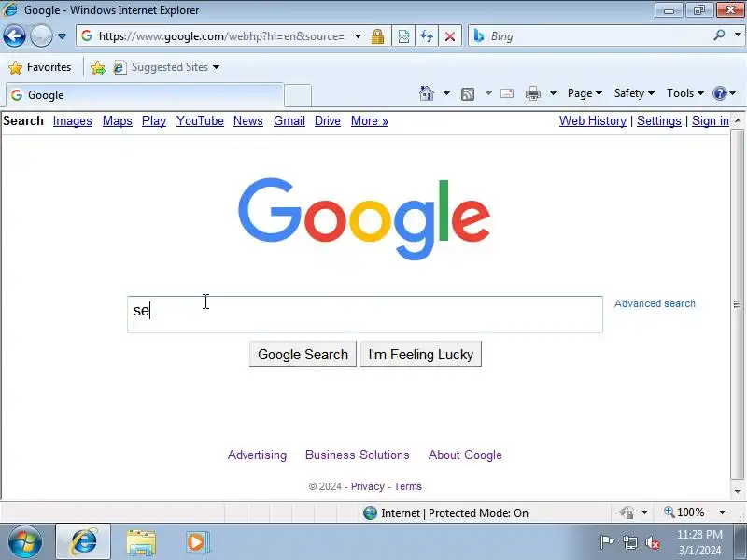Image resolution: width=747 pixels, height=560 pixels.
Task: Click Internet Explorer taskbar icon
Action: coord(83,542)
